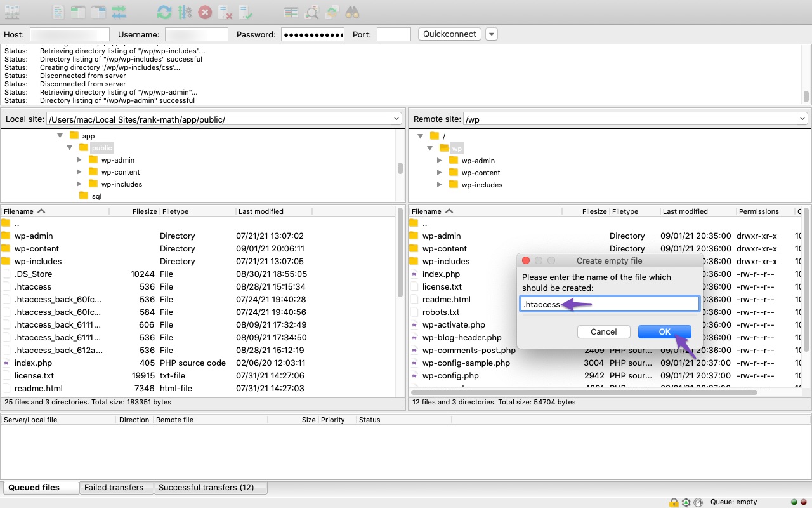The height and width of the screenshot is (508, 812).
Task: Toggle transfer queue display icon
Action: pos(119,12)
